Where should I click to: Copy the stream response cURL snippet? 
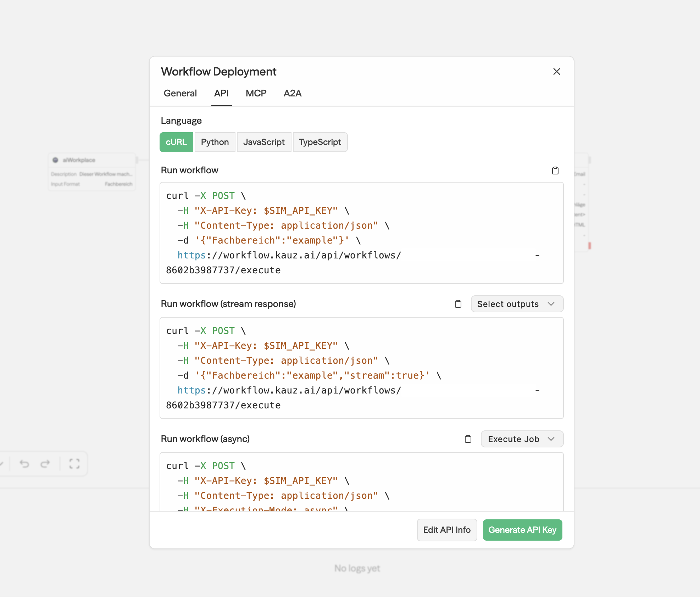[458, 304]
